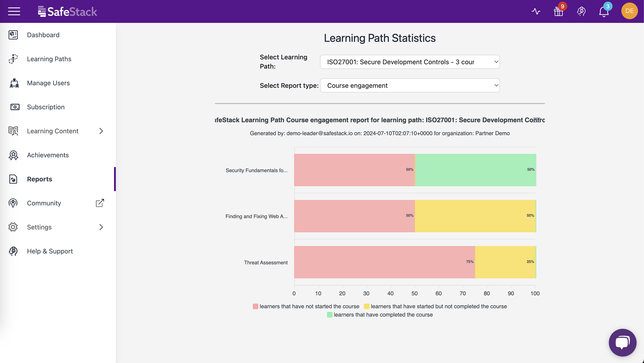Expand the Learning Content submenu chevron

pos(101,131)
